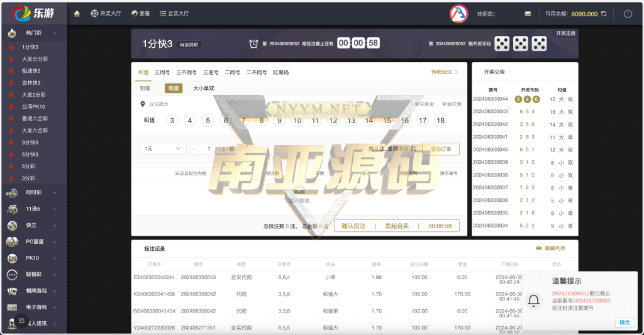Select the 大小单双 sub-tab
The height and width of the screenshot is (335, 644).
[203, 89]
